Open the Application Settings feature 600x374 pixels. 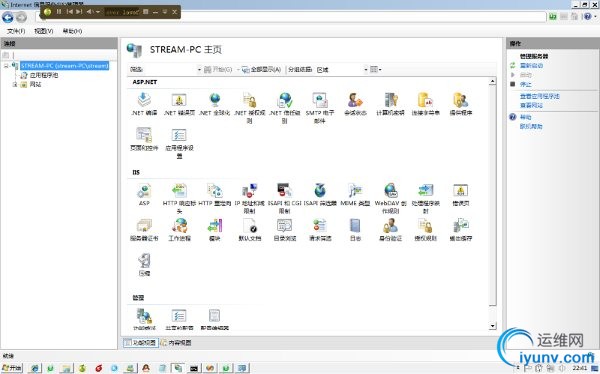click(179, 135)
